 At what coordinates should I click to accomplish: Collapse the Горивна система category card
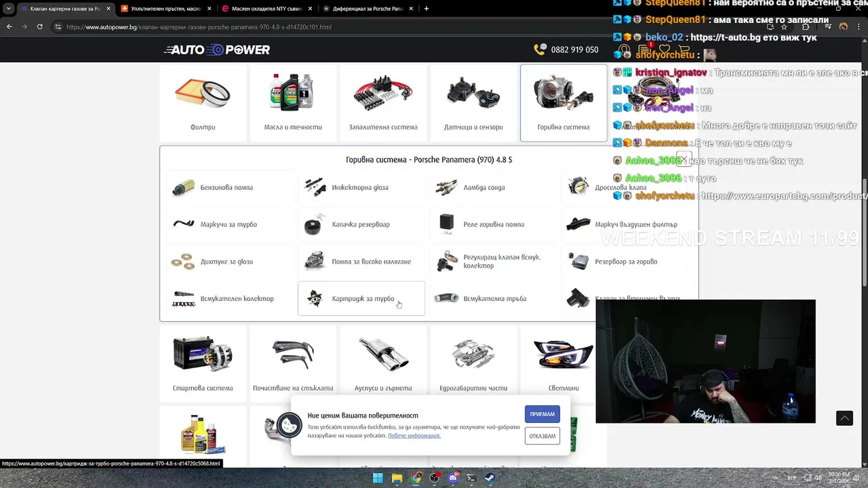point(564,103)
